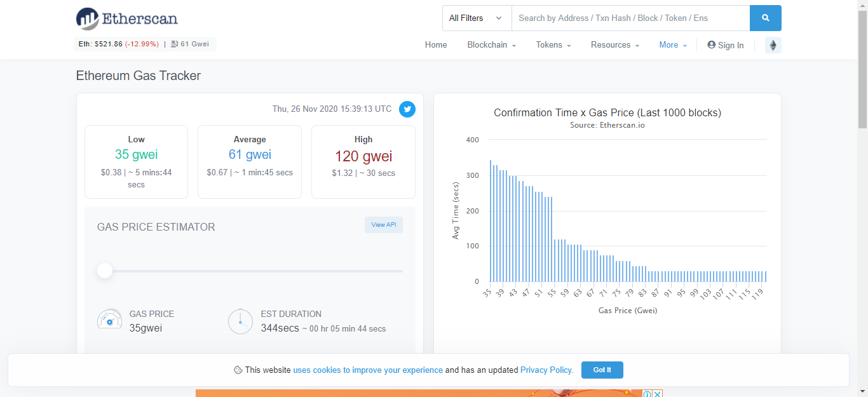868x397 pixels.
Task: Click the blue search magnifier button
Action: pos(765,18)
